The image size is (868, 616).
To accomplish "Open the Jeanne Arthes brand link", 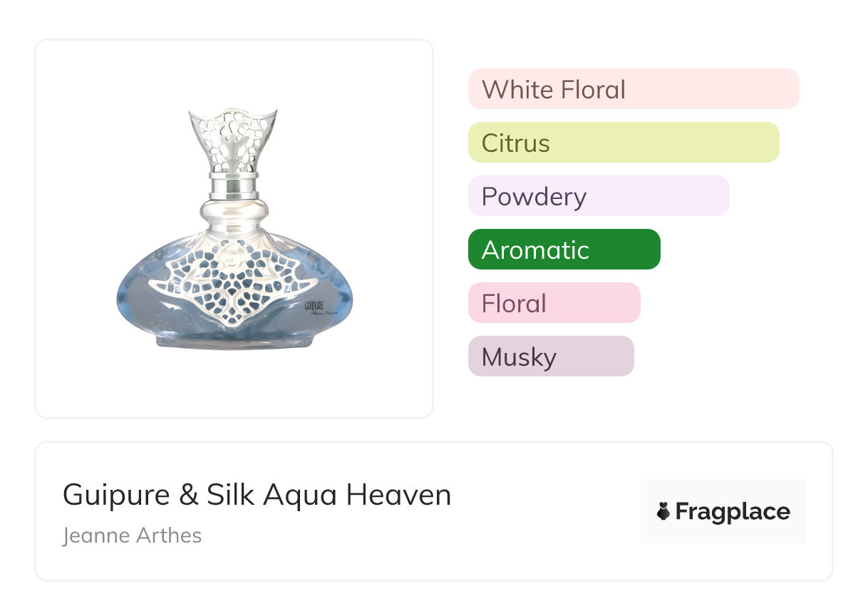I will [x=132, y=535].
